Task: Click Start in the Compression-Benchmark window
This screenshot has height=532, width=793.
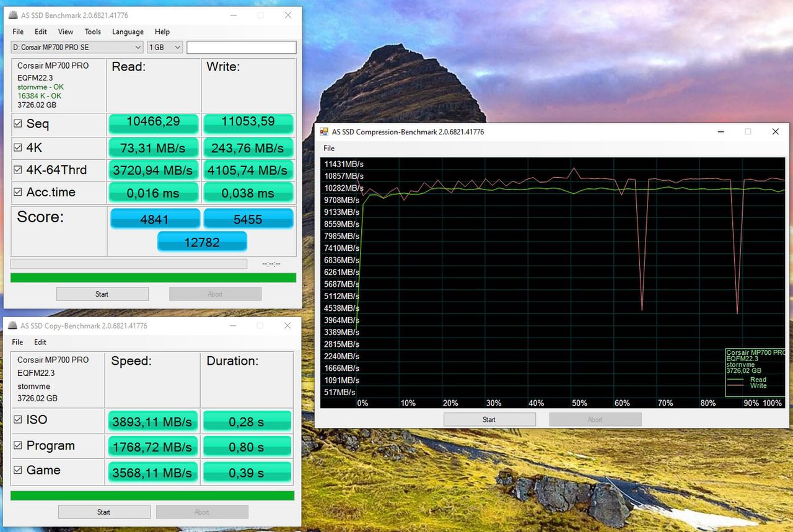Action: (x=489, y=419)
